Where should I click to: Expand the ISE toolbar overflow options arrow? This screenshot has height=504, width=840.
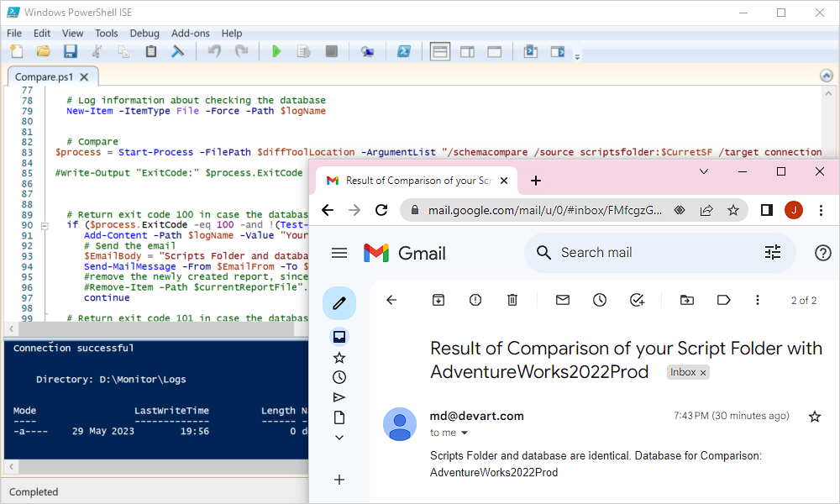tap(577, 57)
